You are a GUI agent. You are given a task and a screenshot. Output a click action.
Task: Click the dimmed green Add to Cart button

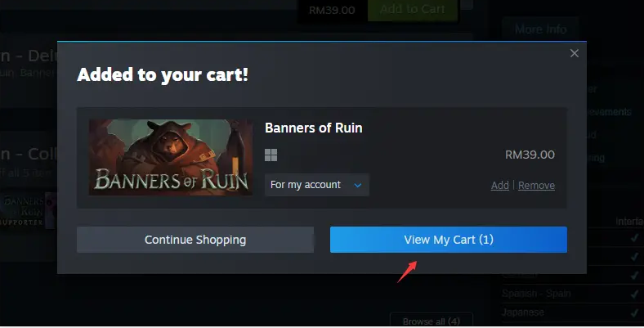413,9
